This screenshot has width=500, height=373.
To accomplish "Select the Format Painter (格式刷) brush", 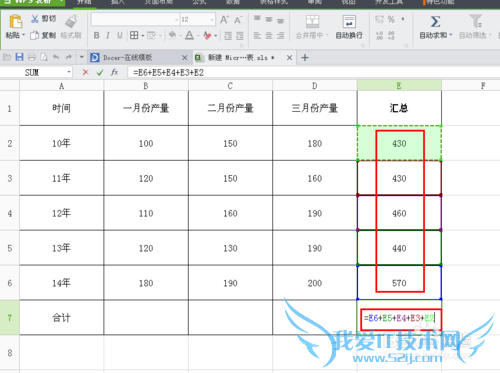I will coord(71,27).
